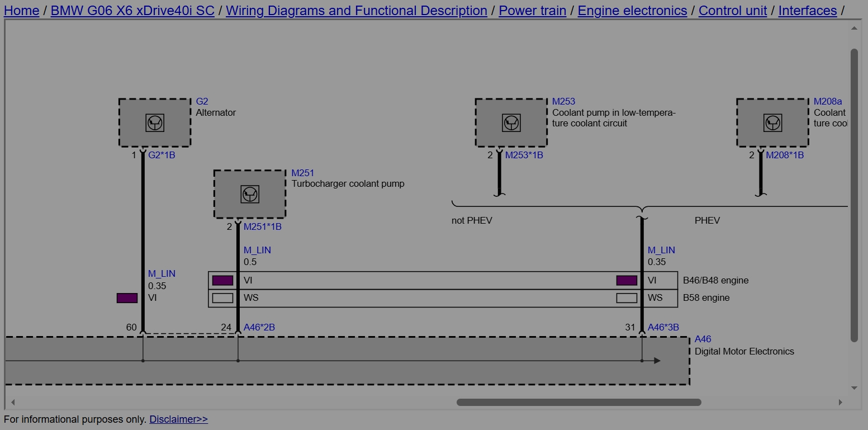Click the transistor symbol in the G2 Alternator box
The height and width of the screenshot is (430, 868).
155,122
